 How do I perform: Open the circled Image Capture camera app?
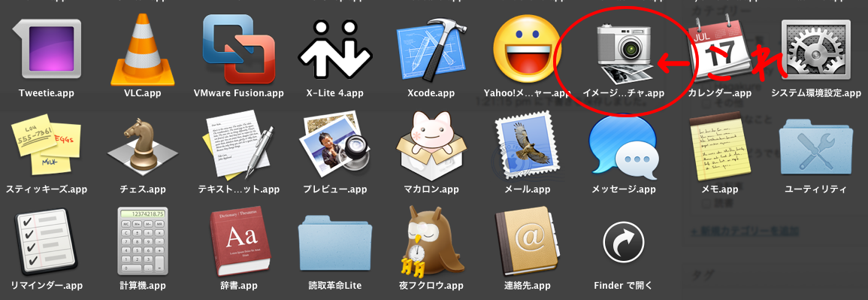pos(623,53)
